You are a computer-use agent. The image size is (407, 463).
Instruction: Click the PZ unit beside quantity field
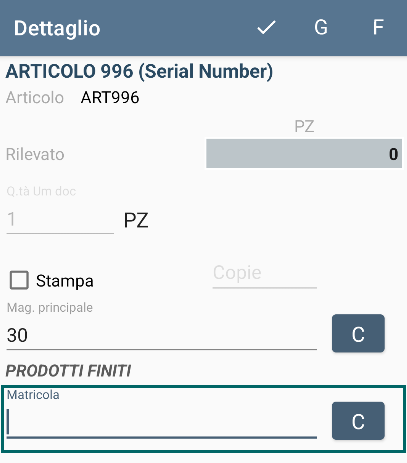tap(136, 220)
